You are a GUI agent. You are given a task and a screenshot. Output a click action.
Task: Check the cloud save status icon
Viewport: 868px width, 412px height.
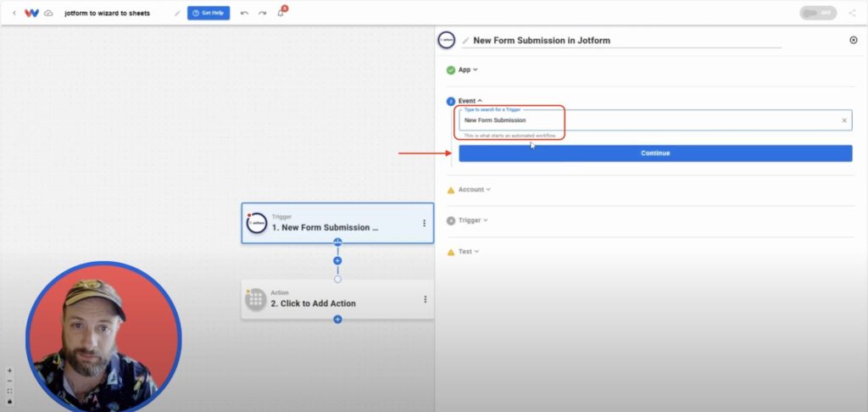(48, 13)
